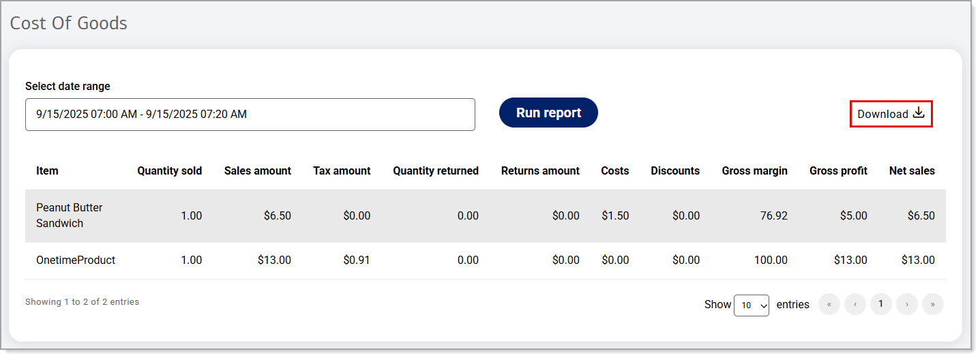Go to previous page of results
This screenshot has height=358, width=980.
855,304
